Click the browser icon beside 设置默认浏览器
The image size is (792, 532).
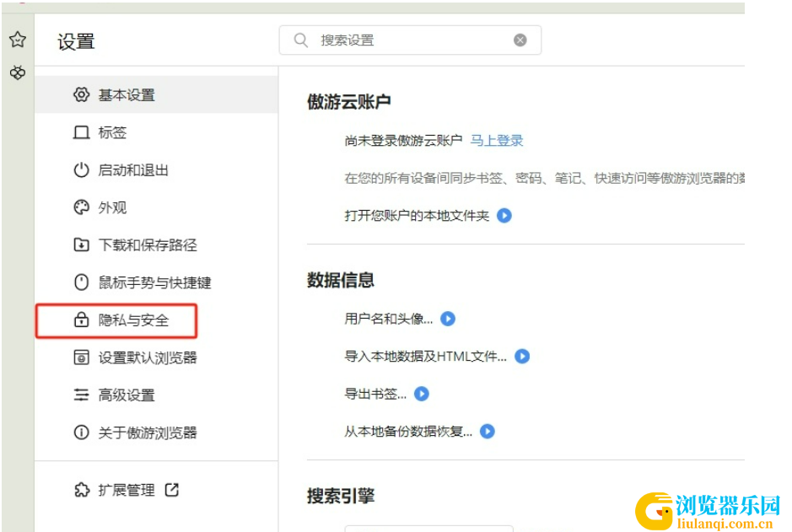tap(81, 357)
